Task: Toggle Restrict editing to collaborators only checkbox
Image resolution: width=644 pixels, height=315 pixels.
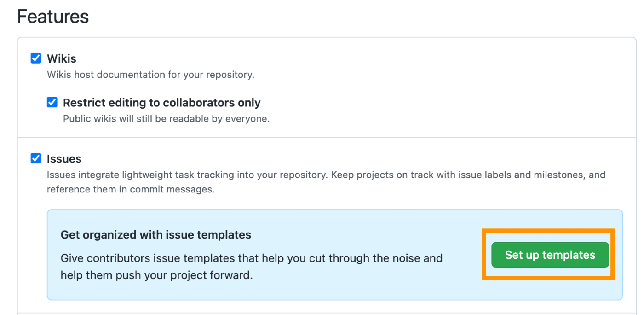Action: click(x=52, y=102)
